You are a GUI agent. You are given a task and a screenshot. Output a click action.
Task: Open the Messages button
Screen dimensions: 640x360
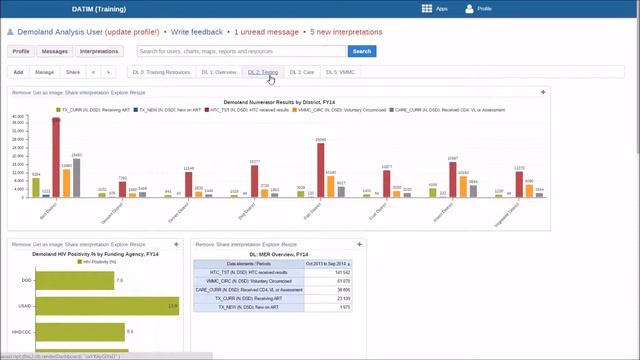(x=55, y=51)
